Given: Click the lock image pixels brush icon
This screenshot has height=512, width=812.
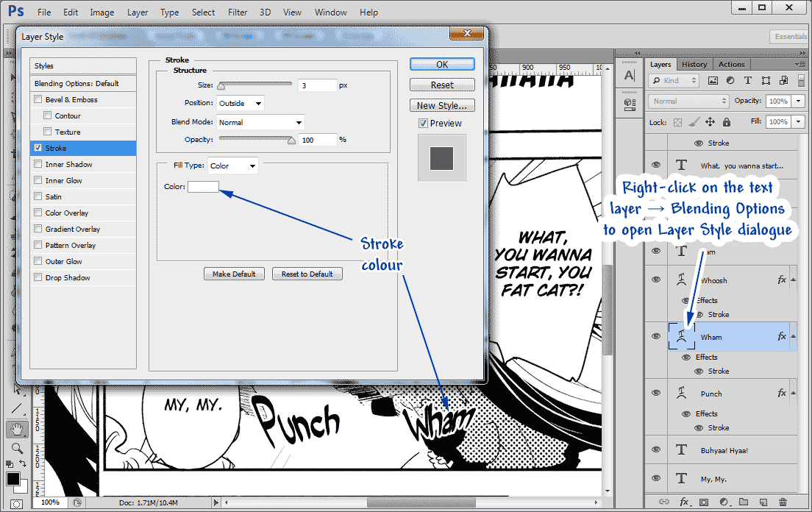Looking at the screenshot, I should coord(694,122).
